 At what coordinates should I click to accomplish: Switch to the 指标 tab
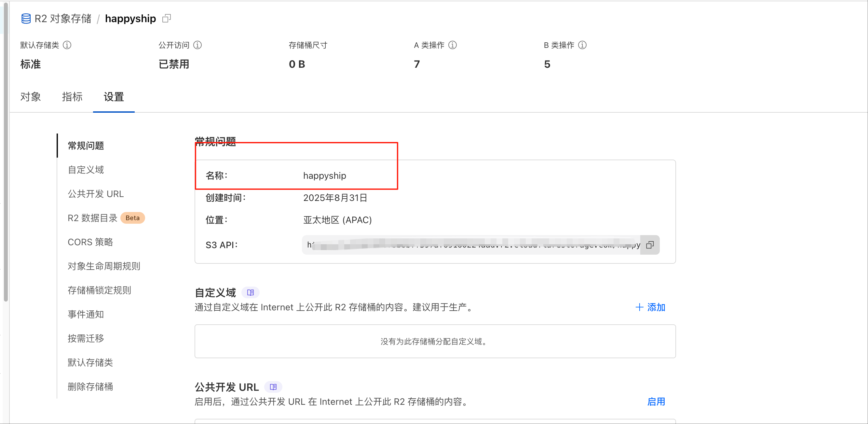tap(72, 97)
